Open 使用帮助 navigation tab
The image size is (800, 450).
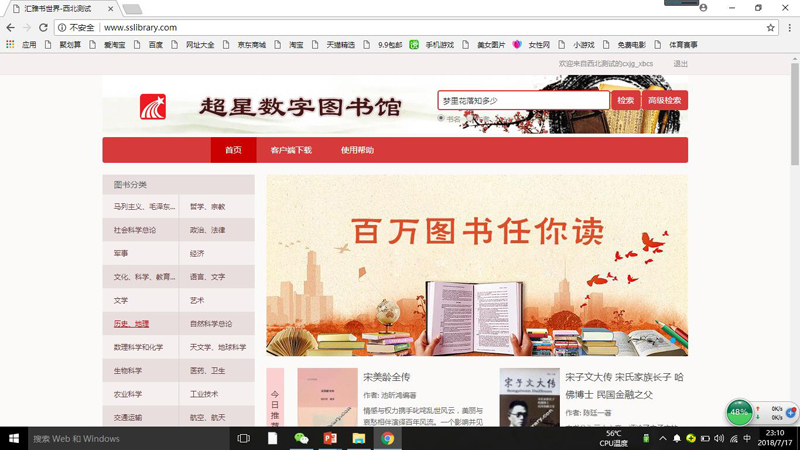[357, 150]
